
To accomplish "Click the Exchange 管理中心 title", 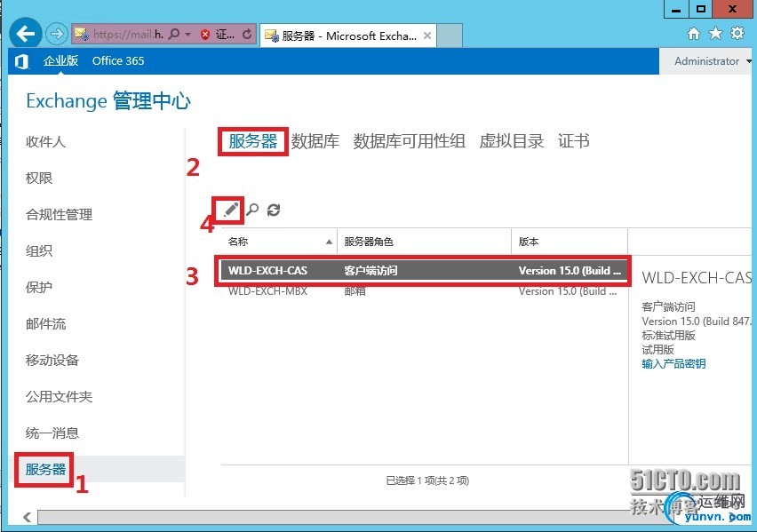I will pos(108,101).
